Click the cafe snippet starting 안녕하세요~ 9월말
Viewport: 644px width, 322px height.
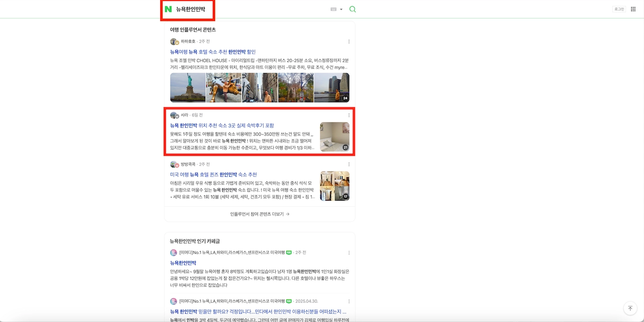pos(260,278)
